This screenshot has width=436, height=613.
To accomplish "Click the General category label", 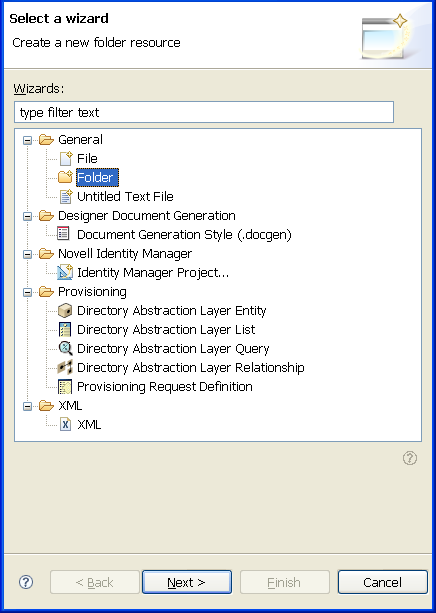I will tap(81, 140).
